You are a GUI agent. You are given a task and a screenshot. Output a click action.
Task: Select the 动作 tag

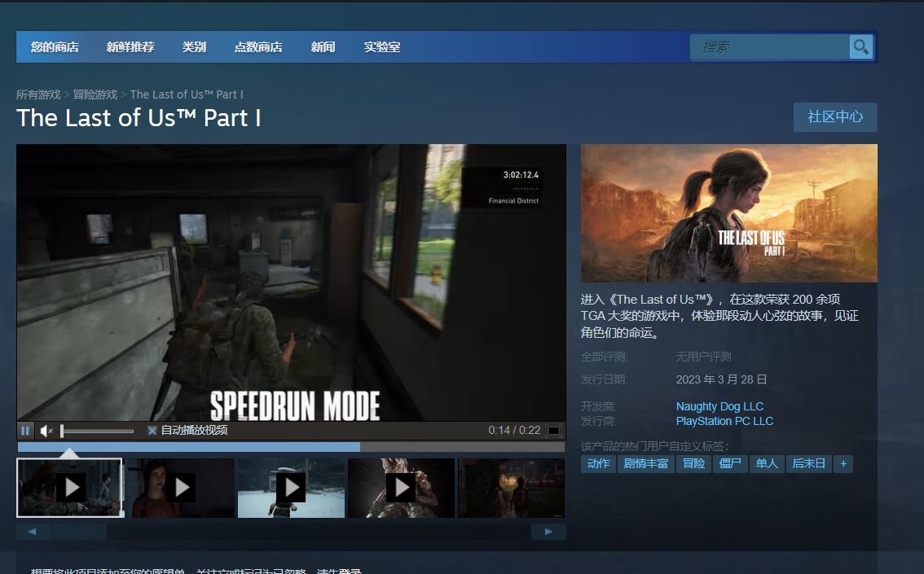tap(598, 464)
